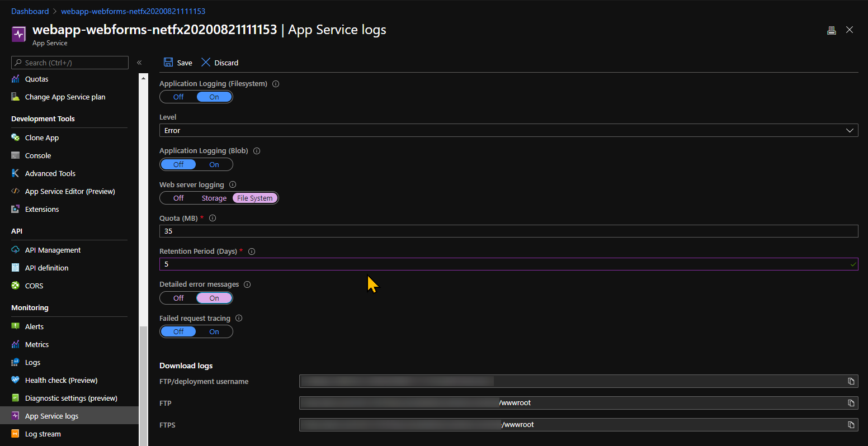
Task: Open Diagnostic settings (preview) menu item
Action: click(x=71, y=398)
